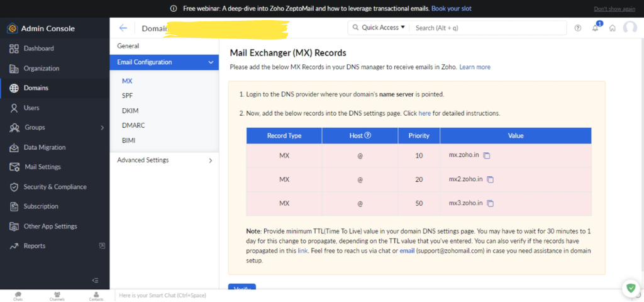Screen dimensions: 644x302
Task: Open the Quick Access dropdown
Action: point(380,28)
